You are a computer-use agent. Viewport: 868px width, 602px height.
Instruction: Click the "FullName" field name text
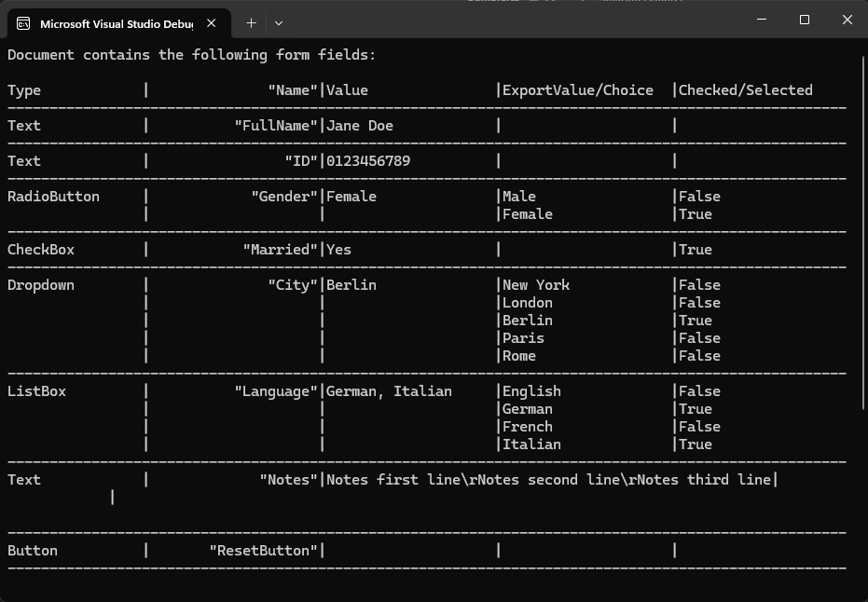pyautogui.click(x=276, y=126)
